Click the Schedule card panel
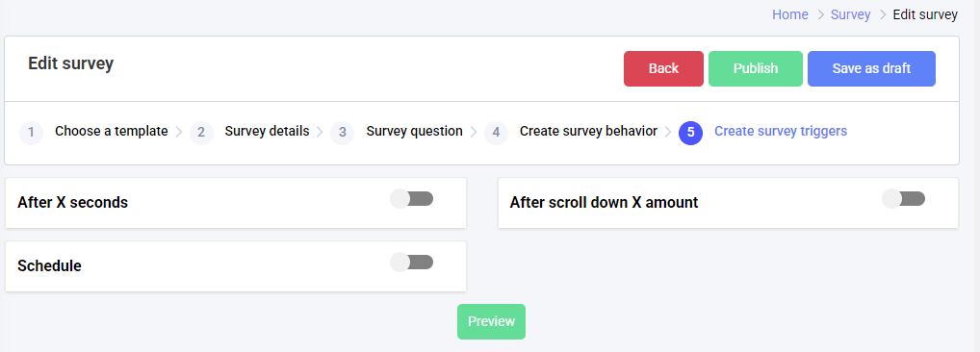The image size is (980, 352). (x=236, y=265)
